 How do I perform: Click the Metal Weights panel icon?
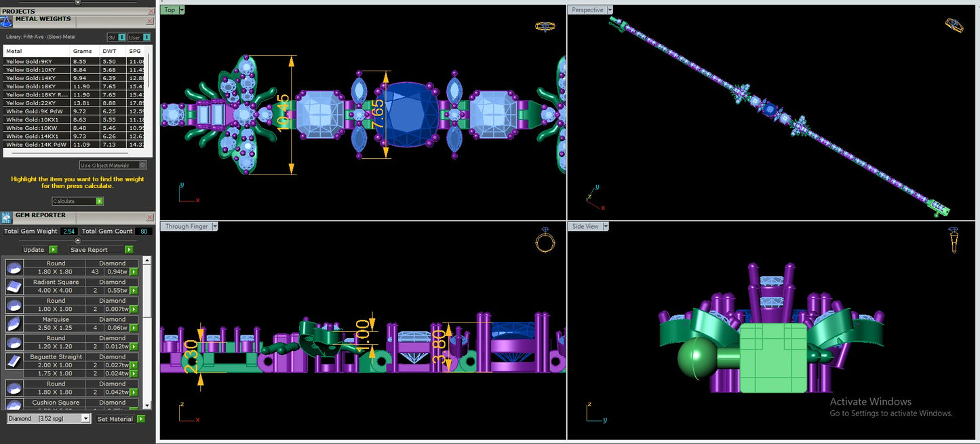point(6,22)
